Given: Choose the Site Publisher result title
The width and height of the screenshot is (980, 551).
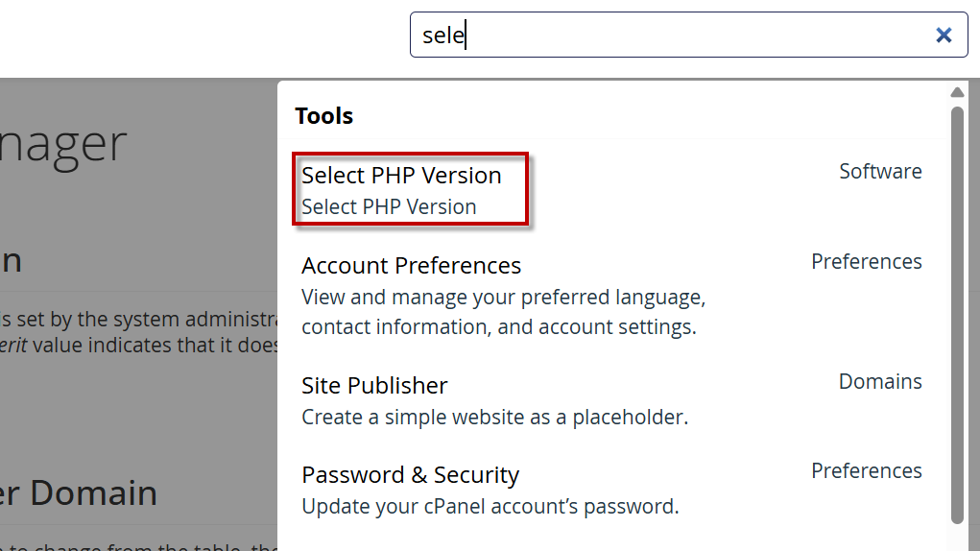Looking at the screenshot, I should tap(374, 386).
